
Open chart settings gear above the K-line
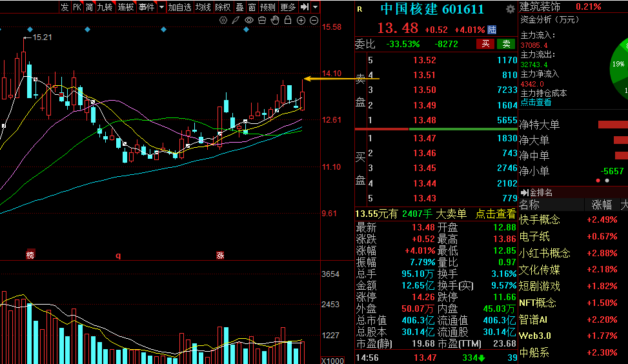(x=223, y=20)
